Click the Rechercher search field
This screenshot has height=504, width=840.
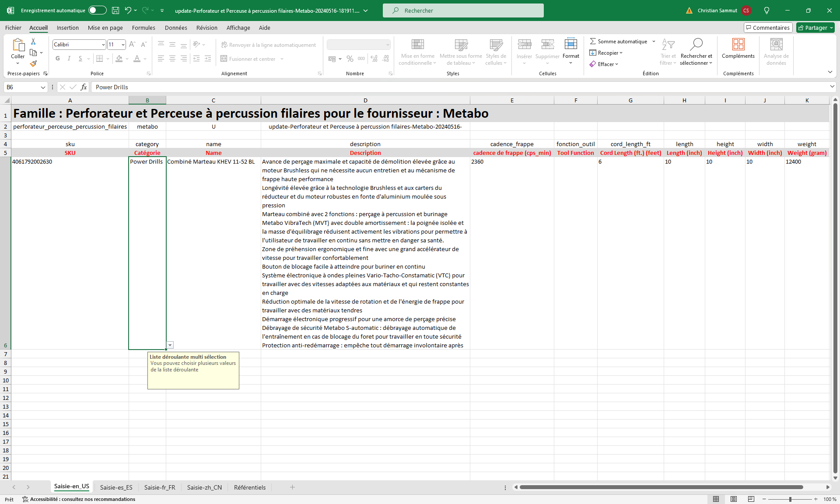click(463, 10)
